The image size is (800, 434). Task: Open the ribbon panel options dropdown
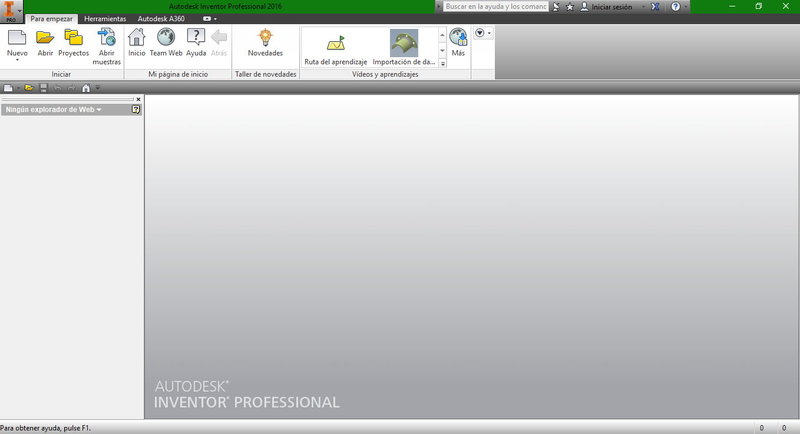pyautogui.click(x=483, y=33)
